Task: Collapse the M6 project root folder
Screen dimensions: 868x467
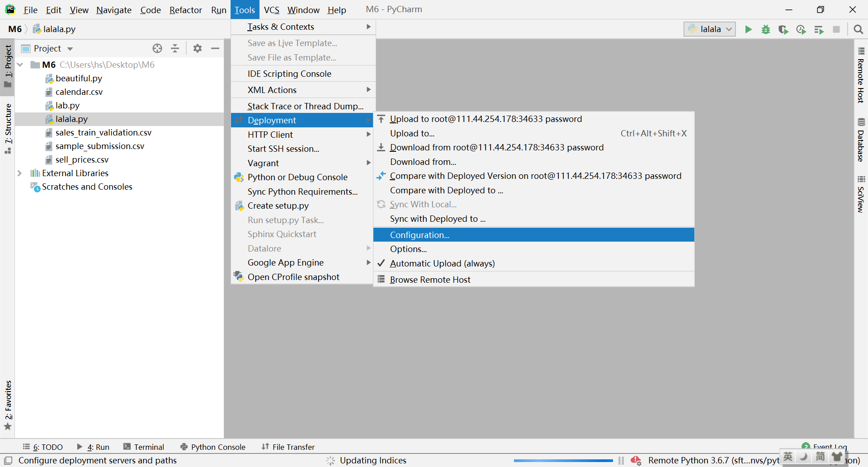Action: pyautogui.click(x=20, y=65)
